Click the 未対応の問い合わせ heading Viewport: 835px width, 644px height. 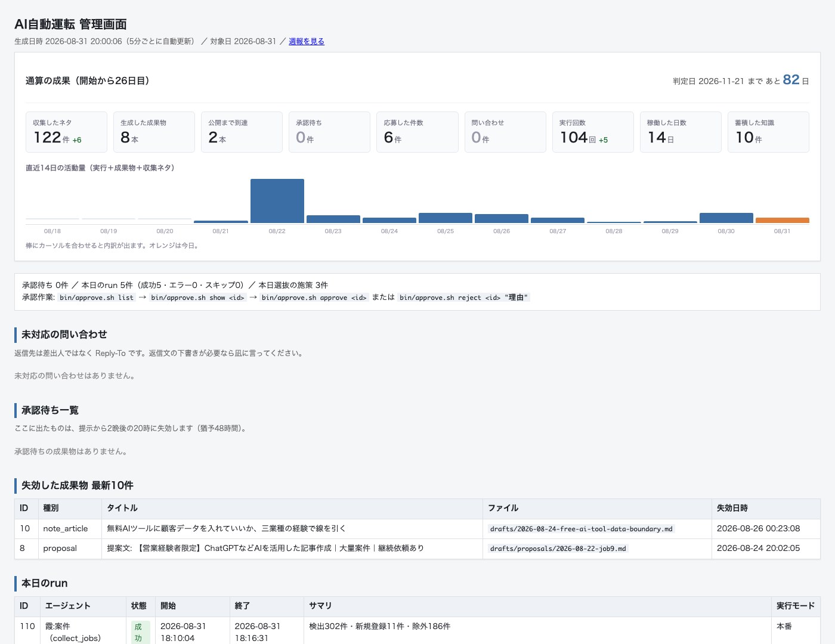pyautogui.click(x=64, y=335)
